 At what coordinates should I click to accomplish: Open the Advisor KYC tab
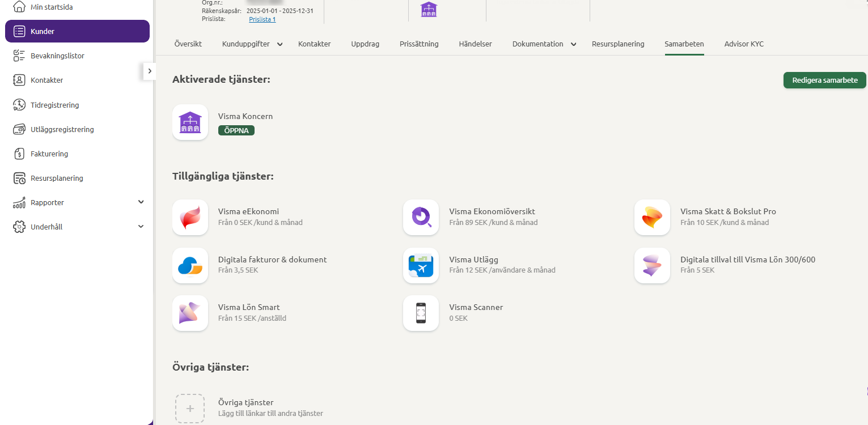point(744,44)
